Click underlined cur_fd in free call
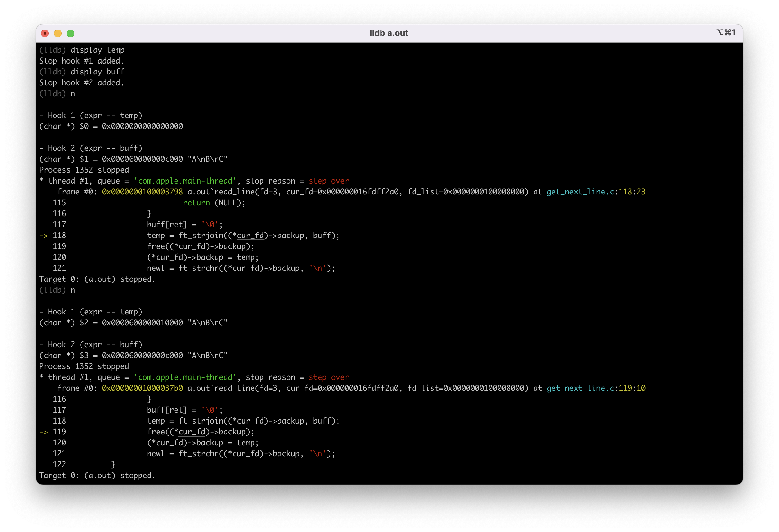 [x=192, y=432]
